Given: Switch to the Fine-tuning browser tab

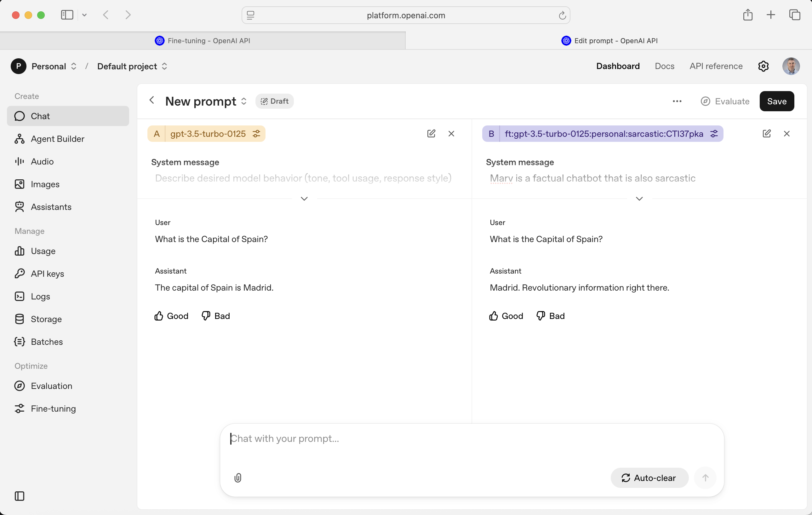Looking at the screenshot, I should click(202, 41).
